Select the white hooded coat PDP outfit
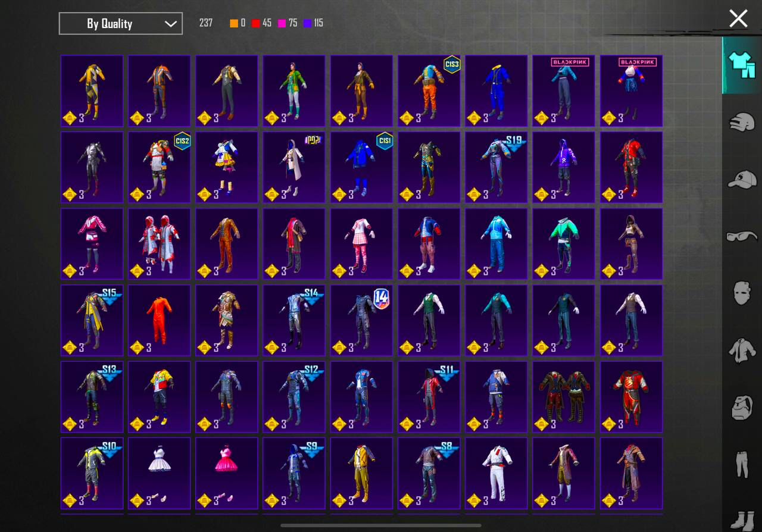Screen dimensions: 762x532 pos(294,167)
